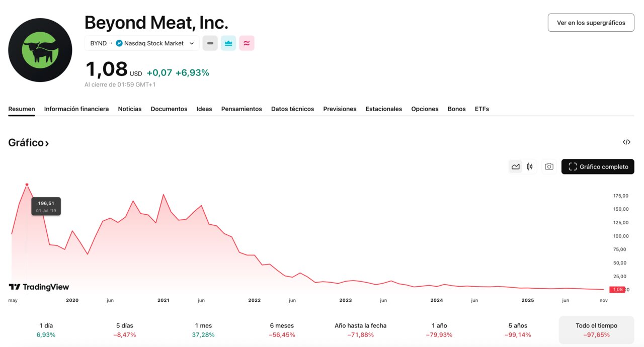Take a chart snapshot with camera icon
644x347 pixels.
point(549,166)
